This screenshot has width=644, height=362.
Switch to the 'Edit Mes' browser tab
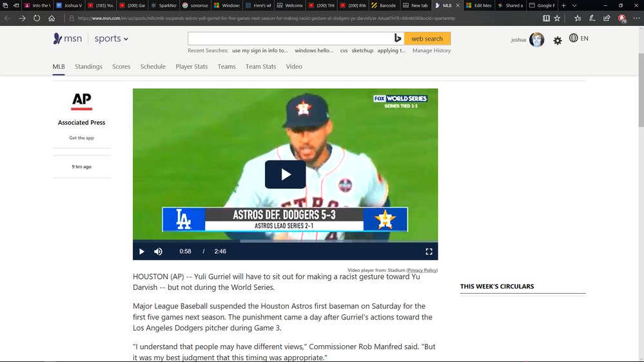pyautogui.click(x=479, y=5)
